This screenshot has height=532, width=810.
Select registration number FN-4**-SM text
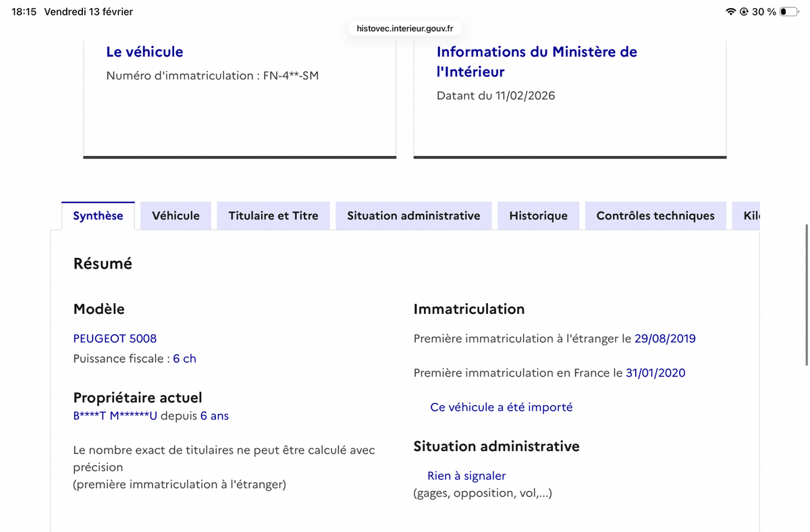coord(291,76)
